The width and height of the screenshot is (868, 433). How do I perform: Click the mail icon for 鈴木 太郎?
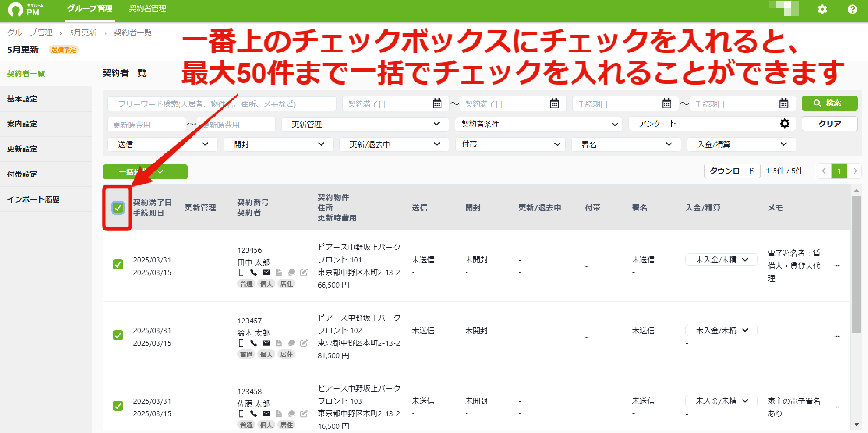click(x=266, y=343)
